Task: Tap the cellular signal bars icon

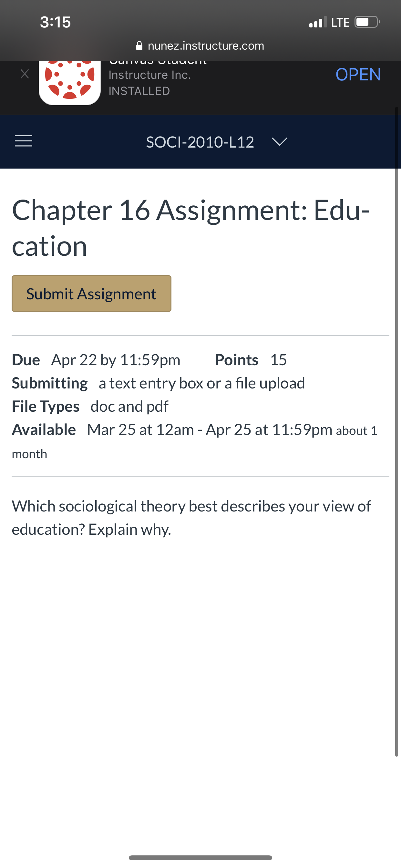Action: coord(318,22)
